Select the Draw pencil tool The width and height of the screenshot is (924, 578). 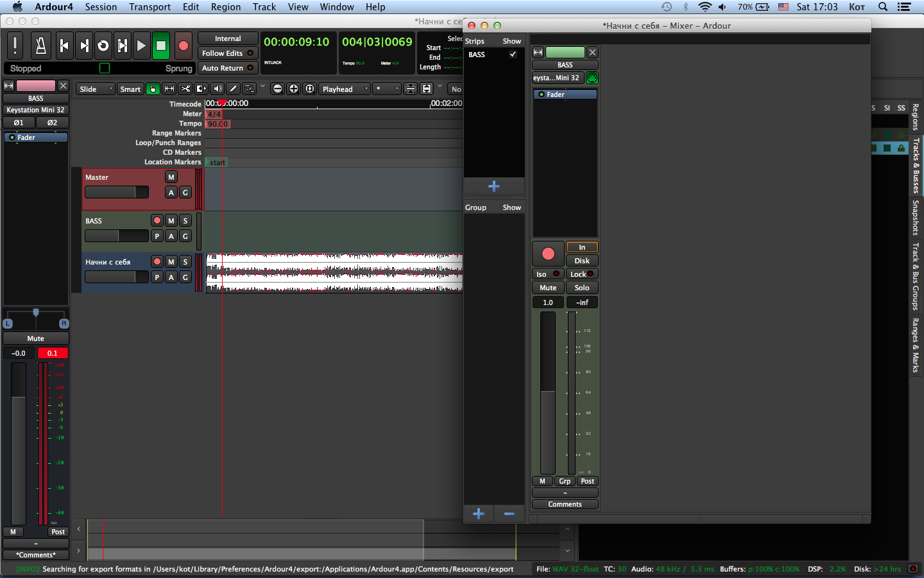point(234,89)
